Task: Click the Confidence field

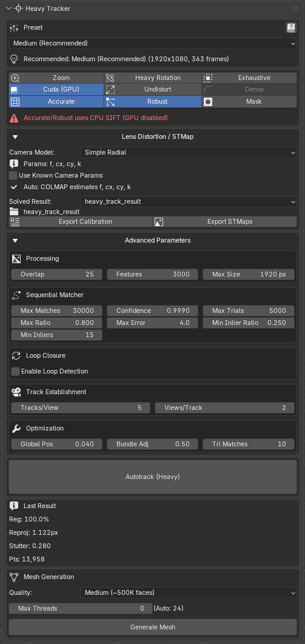Action: (x=153, y=310)
